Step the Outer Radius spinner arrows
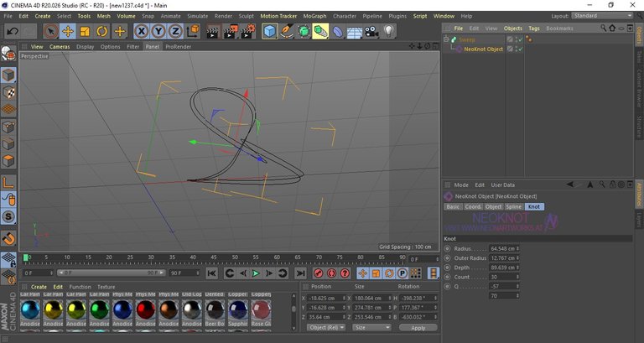 [x=517, y=258]
